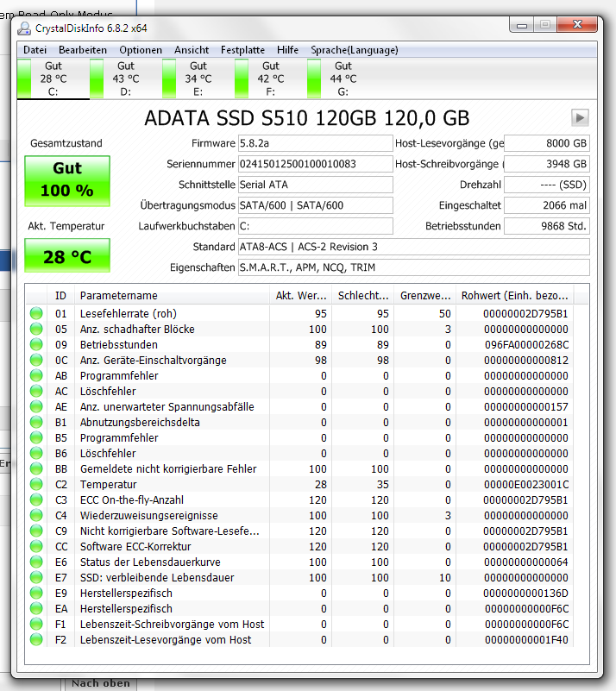Click green status icon for Temperatur row
Image resolution: width=616 pixels, height=691 pixels.
(x=36, y=484)
